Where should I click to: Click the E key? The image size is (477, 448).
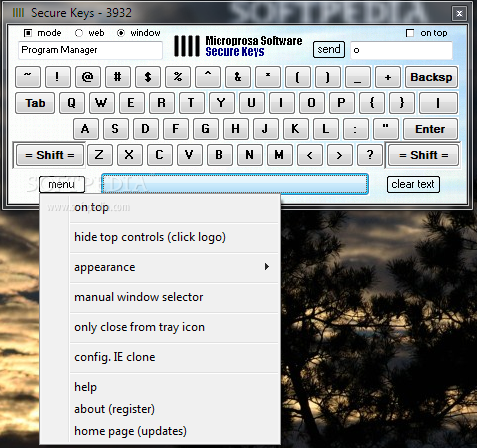(132, 103)
